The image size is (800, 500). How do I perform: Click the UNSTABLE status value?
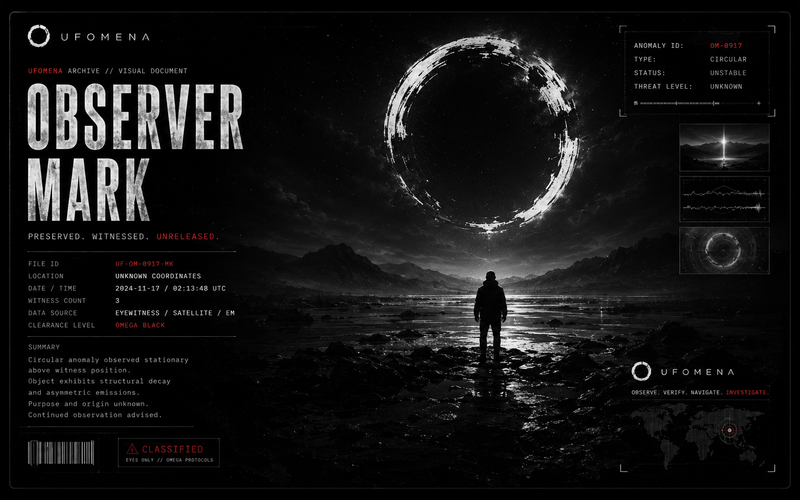tap(728, 73)
